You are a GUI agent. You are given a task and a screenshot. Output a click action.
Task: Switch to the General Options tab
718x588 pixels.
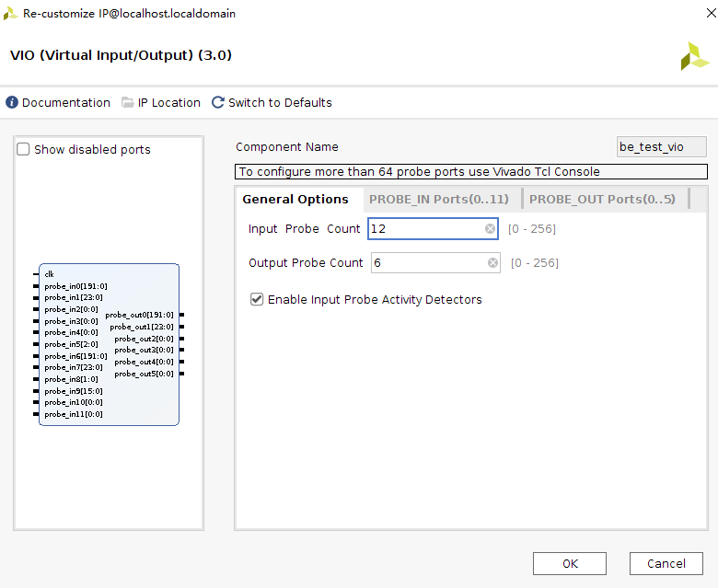tap(295, 200)
